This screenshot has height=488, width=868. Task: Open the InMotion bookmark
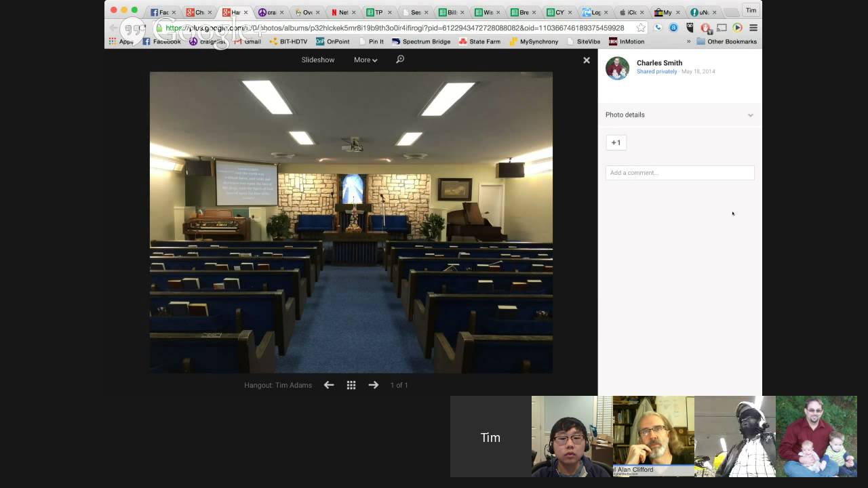click(x=627, y=41)
